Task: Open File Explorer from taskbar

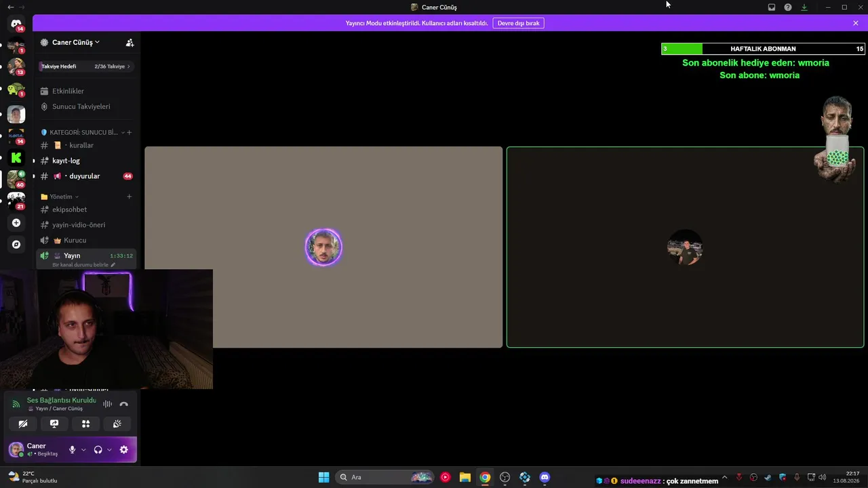Action: (x=465, y=477)
